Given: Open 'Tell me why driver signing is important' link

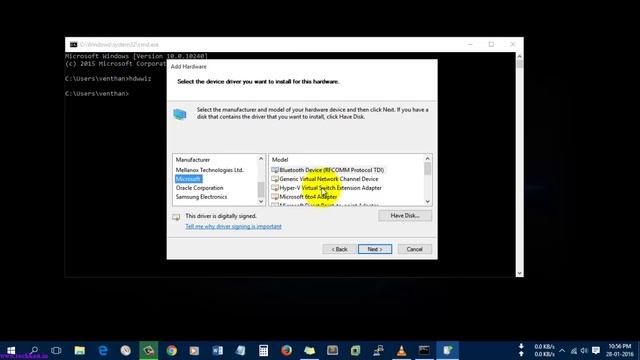Looking at the screenshot, I should click(x=233, y=227).
